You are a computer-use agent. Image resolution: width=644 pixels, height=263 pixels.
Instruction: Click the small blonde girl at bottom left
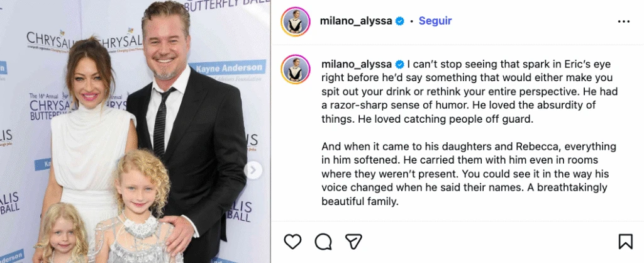point(63,236)
